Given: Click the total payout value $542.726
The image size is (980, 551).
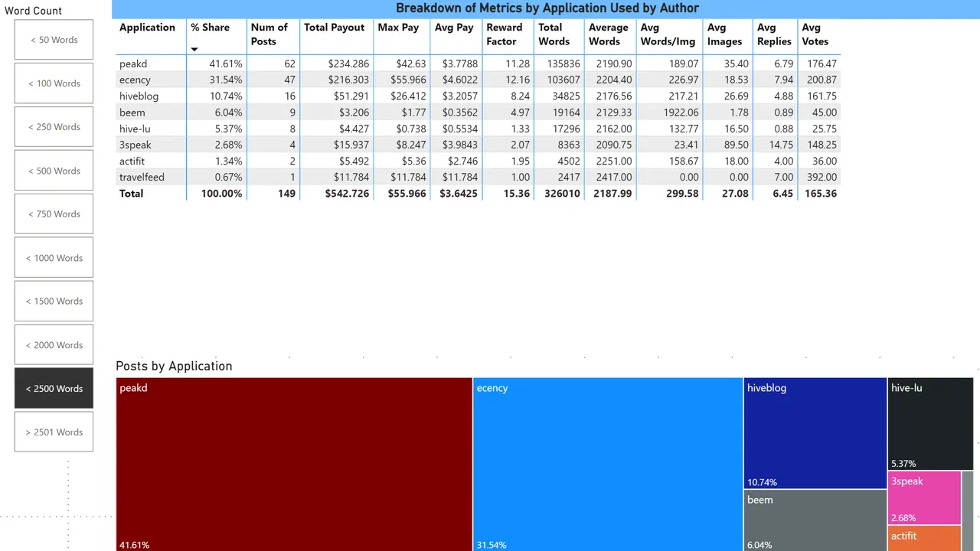Looking at the screenshot, I should [x=347, y=194].
